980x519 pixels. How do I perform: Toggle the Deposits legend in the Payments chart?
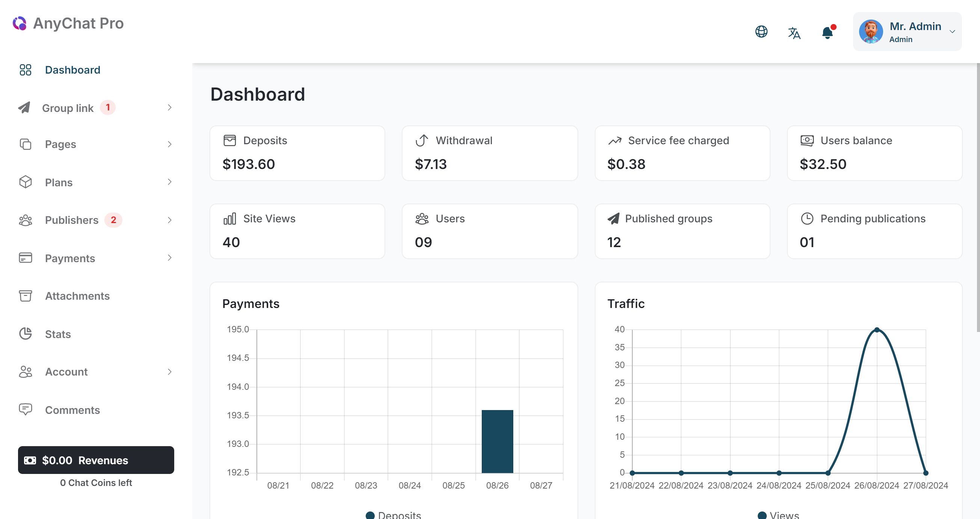pos(394,515)
